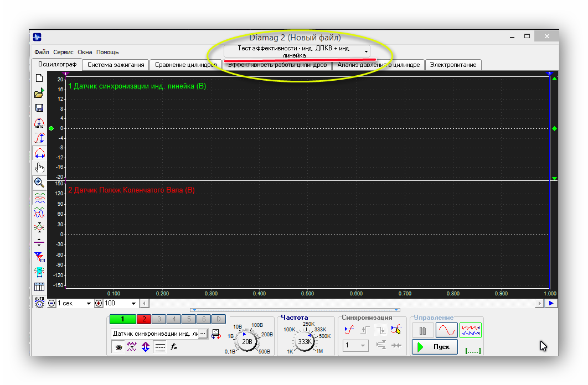Switch to the Осциллограф tab
The height and width of the screenshot is (385, 588).
tap(57, 64)
